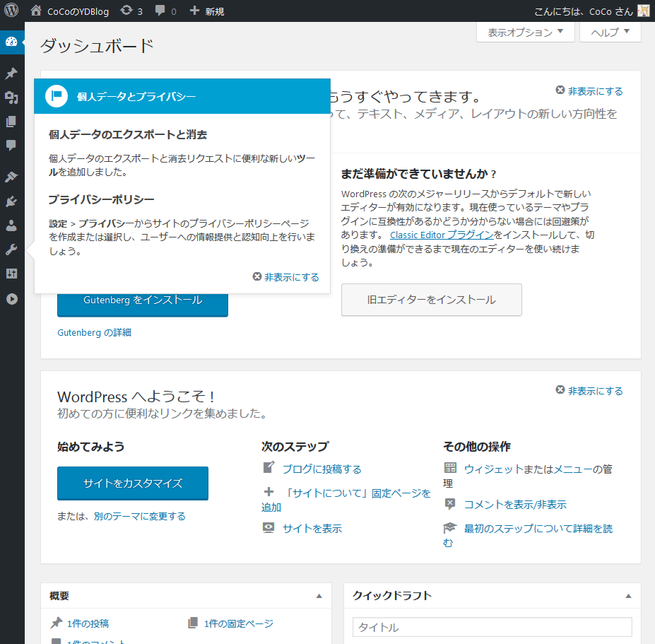This screenshot has height=644, width=655.
Task: Add the 「サイトについて」固定ページ link
Action: click(346, 500)
